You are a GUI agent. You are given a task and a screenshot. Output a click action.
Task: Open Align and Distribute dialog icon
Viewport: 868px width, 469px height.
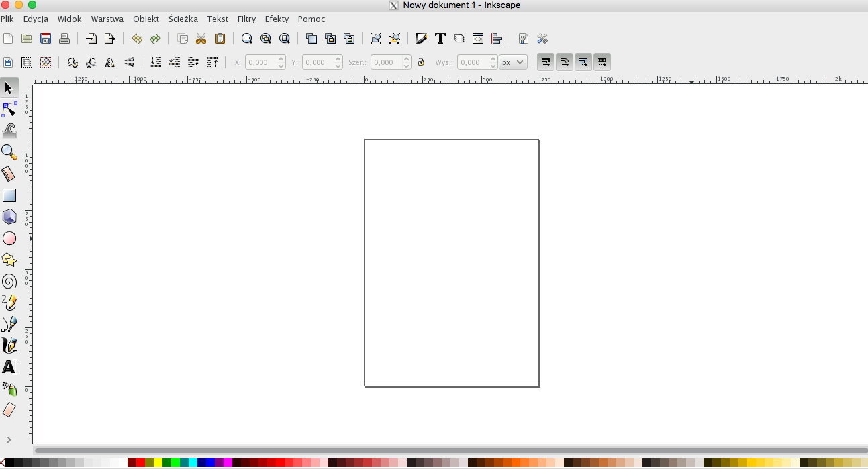[x=497, y=38]
